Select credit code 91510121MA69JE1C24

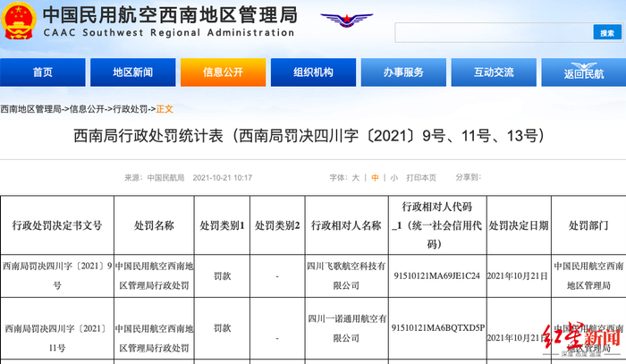(437, 275)
